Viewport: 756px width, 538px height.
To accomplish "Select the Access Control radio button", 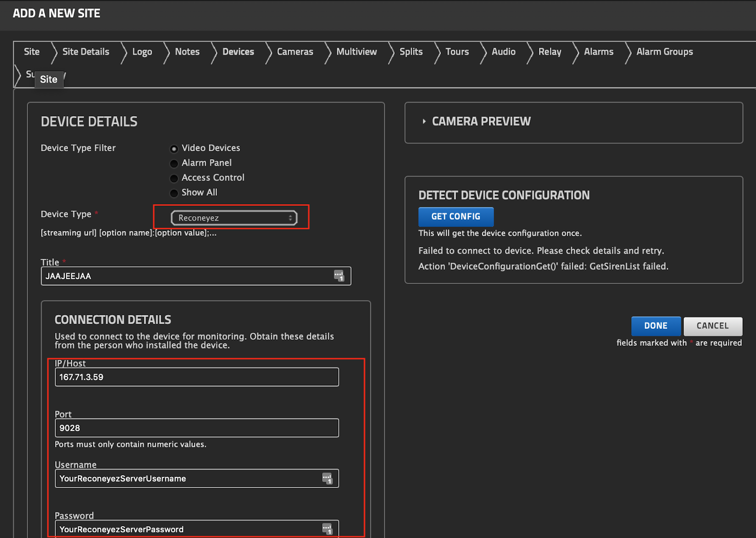I will click(174, 178).
